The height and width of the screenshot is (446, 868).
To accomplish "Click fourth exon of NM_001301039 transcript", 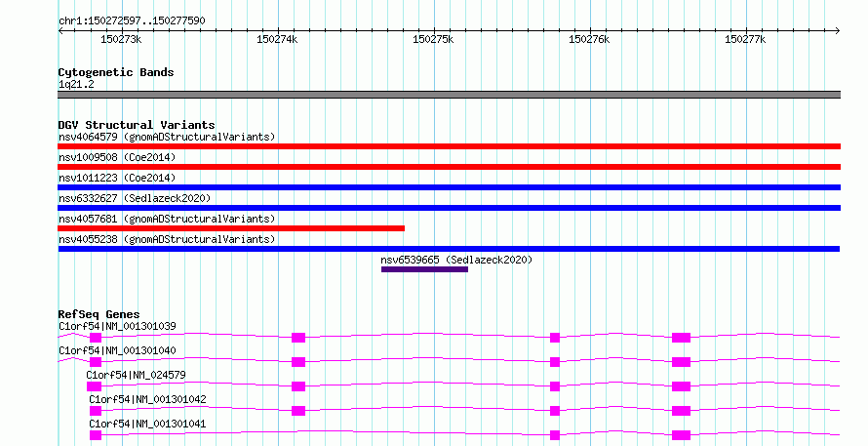I will coord(682,338).
